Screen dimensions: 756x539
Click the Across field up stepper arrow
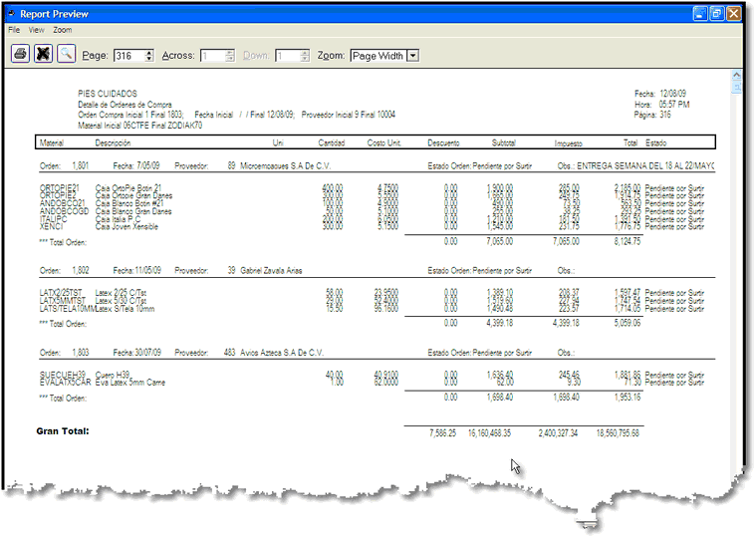click(x=230, y=53)
